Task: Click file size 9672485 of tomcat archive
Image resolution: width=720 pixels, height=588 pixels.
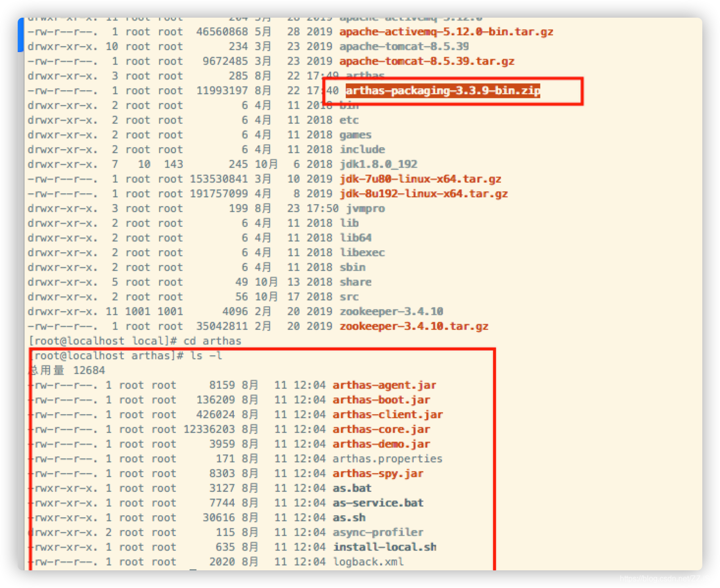Action: pos(225,61)
